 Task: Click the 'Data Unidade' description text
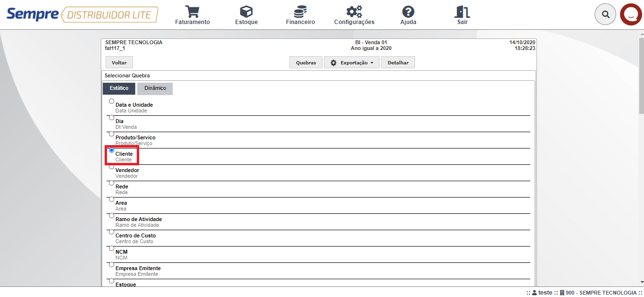(x=131, y=111)
